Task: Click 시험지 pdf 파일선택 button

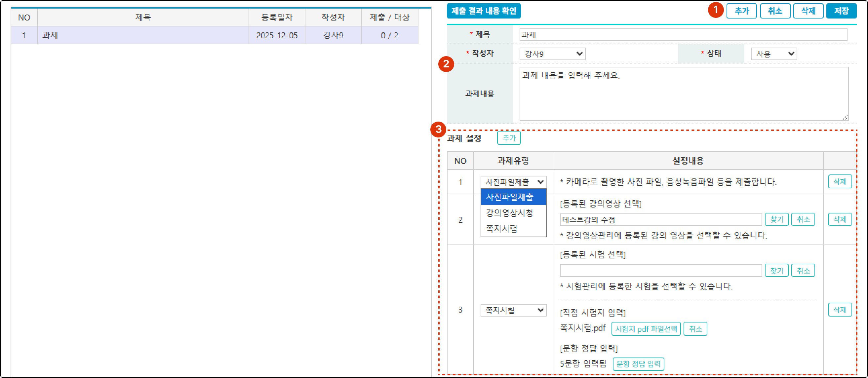Action: pyautogui.click(x=646, y=329)
